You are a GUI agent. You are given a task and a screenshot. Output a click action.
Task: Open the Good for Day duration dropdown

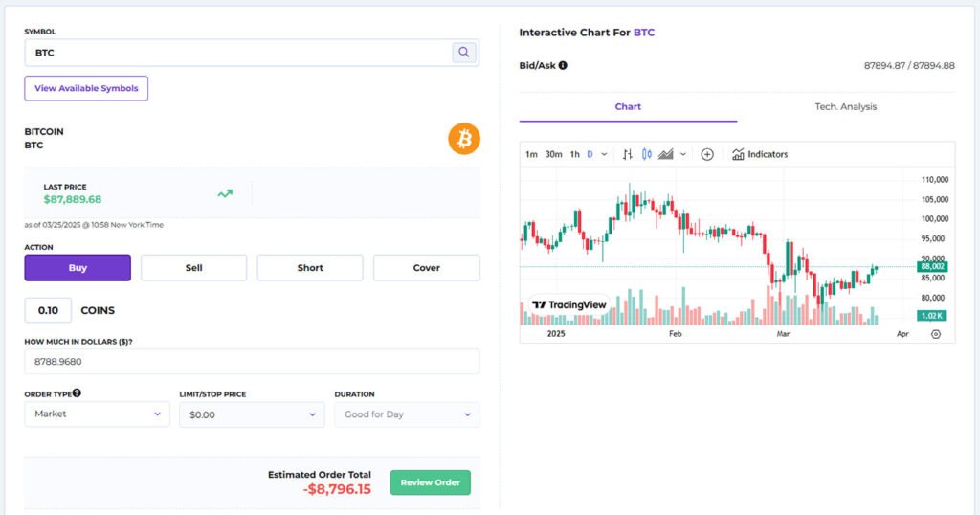point(407,414)
